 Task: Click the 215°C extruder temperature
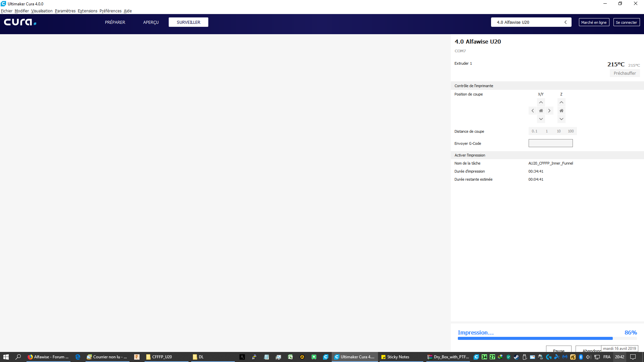click(x=616, y=64)
